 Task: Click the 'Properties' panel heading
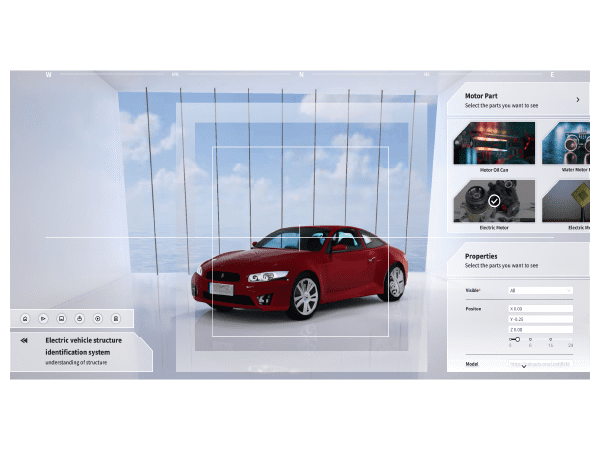click(481, 256)
